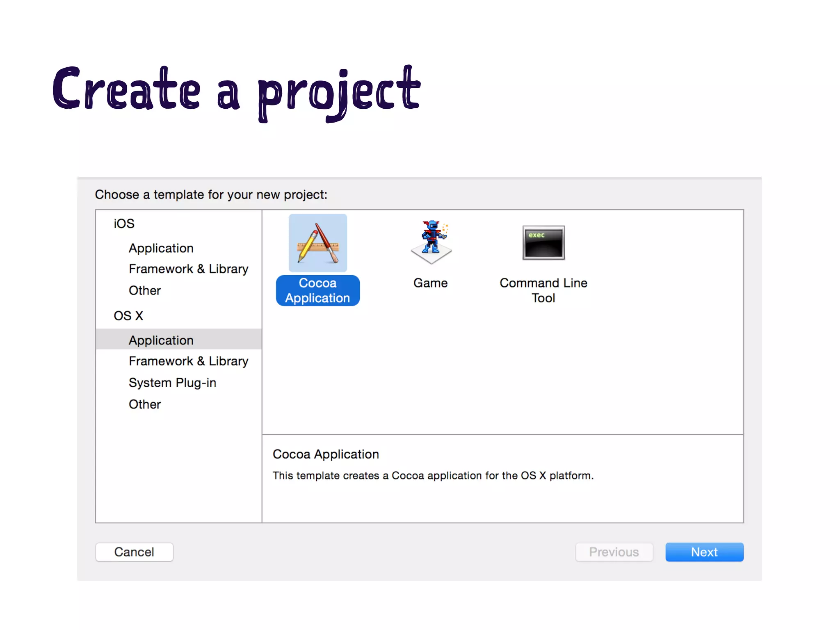Select the Command Line Tool exec icon

click(x=543, y=242)
